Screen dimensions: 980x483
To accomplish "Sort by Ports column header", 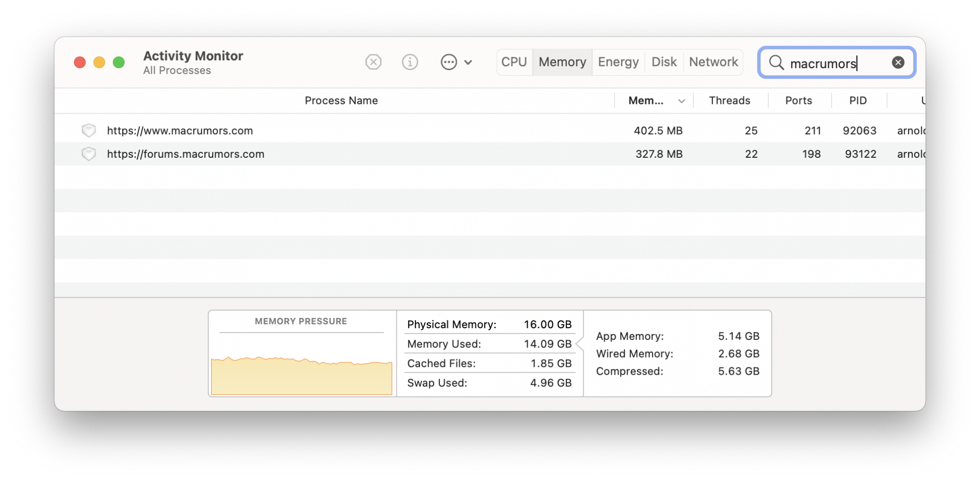I will click(x=799, y=100).
